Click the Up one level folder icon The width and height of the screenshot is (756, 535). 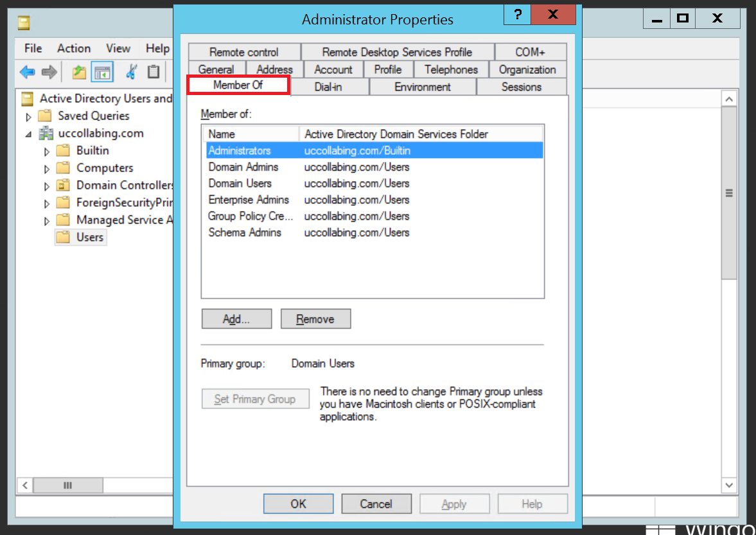78,73
